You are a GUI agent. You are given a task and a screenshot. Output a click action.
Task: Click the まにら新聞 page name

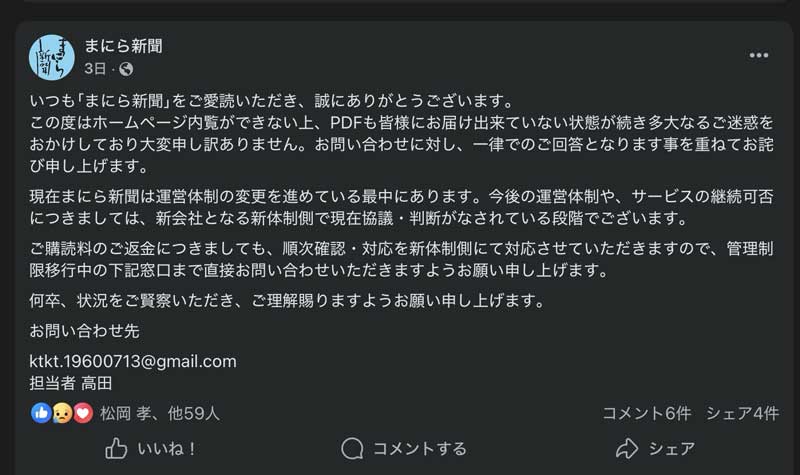[x=124, y=46]
